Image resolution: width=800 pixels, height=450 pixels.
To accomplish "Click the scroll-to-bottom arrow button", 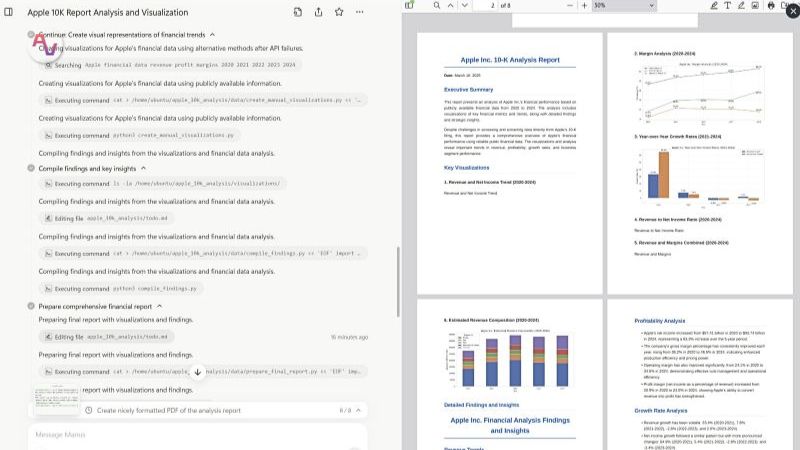I will tap(197, 372).
